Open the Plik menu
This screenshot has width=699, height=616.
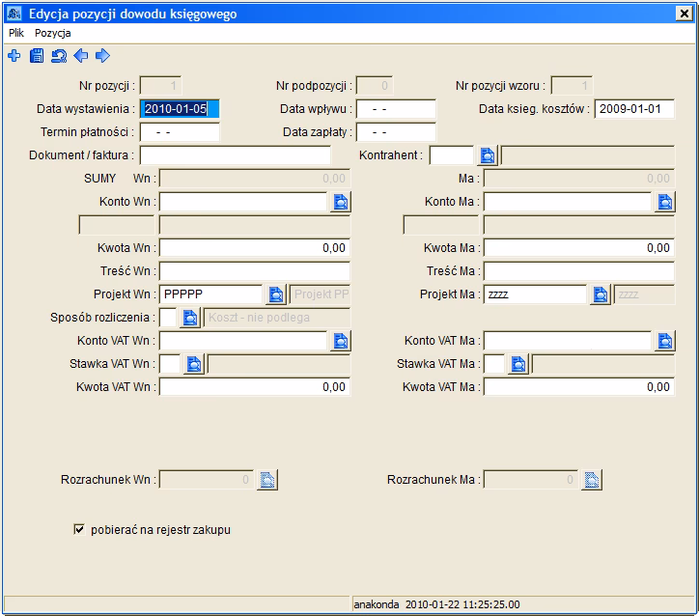point(16,33)
